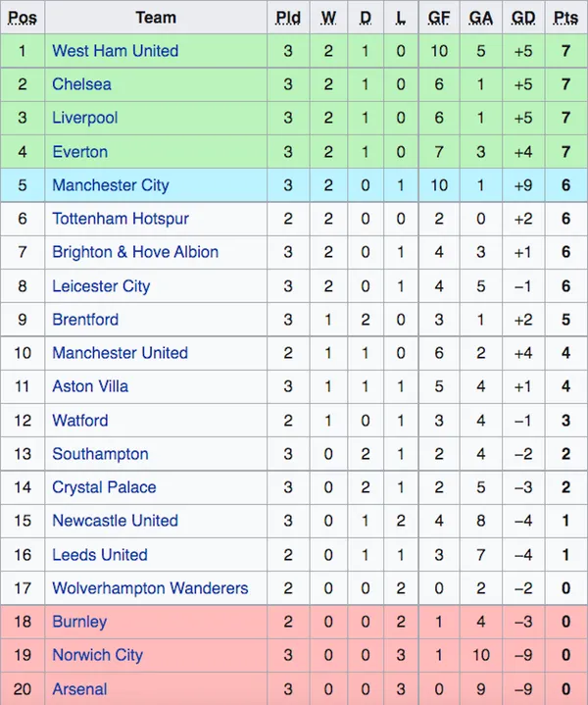Click the GD column header abbreviation
Viewport: 588px width, 705px height.
pyautogui.click(x=523, y=18)
